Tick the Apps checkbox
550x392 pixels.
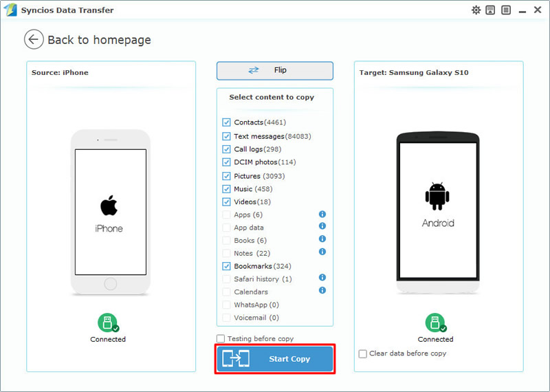(x=226, y=215)
